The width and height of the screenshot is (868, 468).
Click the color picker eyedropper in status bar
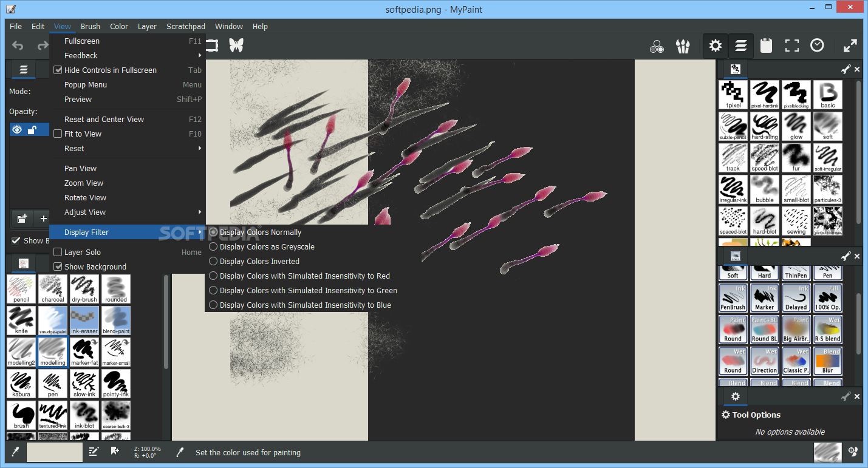[x=16, y=452]
